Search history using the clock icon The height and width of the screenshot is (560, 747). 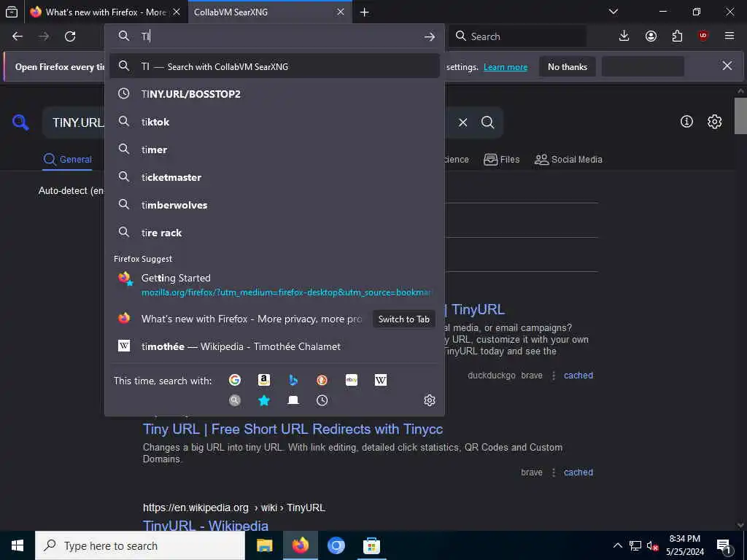click(x=322, y=400)
